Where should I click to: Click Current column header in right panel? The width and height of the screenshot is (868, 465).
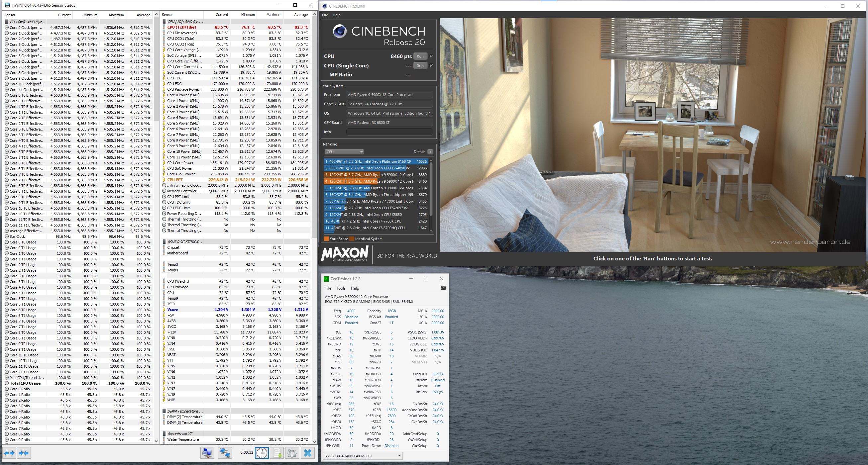(x=217, y=15)
